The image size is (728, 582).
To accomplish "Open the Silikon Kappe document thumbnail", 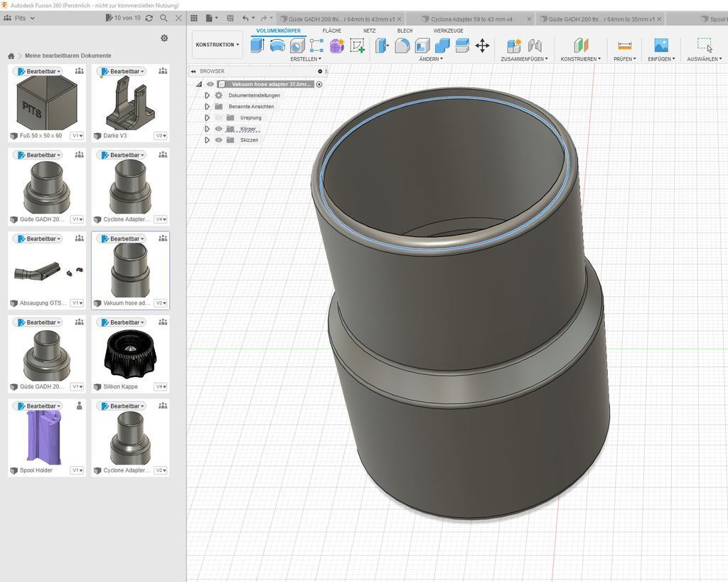I will (130, 353).
